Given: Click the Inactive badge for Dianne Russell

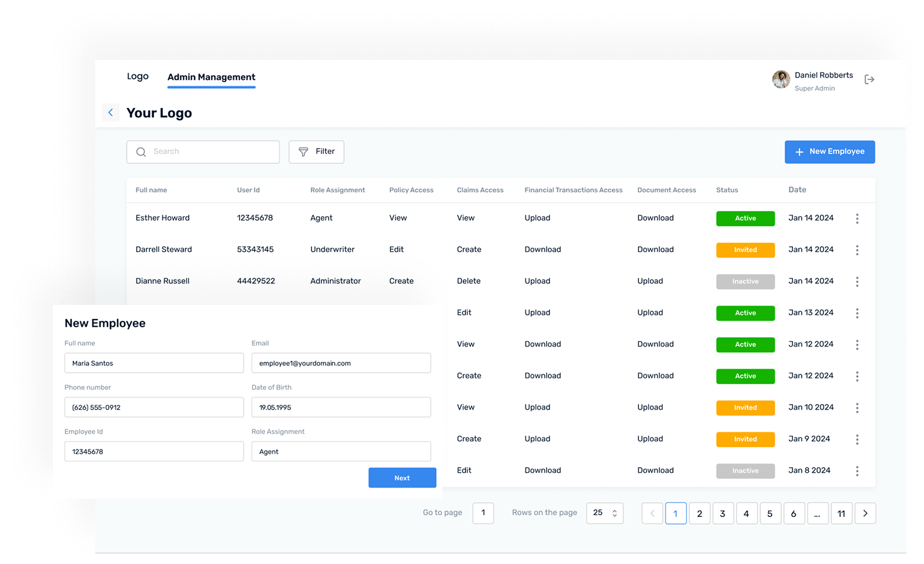Looking at the screenshot, I should click(x=745, y=281).
